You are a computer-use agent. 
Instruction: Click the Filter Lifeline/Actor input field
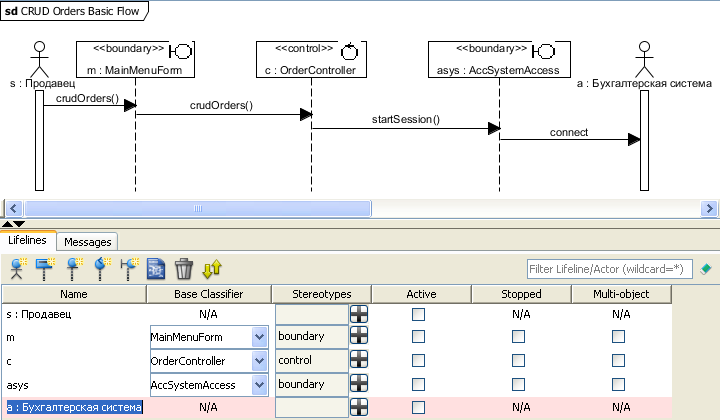(x=609, y=269)
